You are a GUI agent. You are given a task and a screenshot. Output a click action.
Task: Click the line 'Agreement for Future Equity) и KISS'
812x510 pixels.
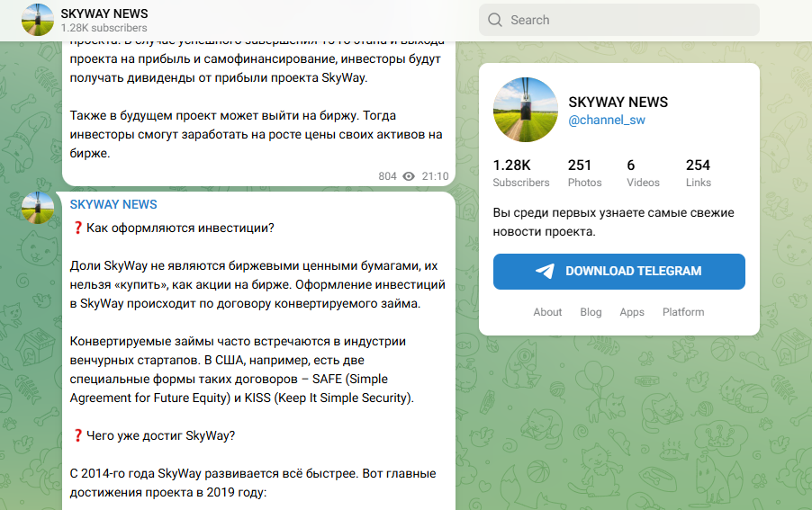click(x=242, y=398)
